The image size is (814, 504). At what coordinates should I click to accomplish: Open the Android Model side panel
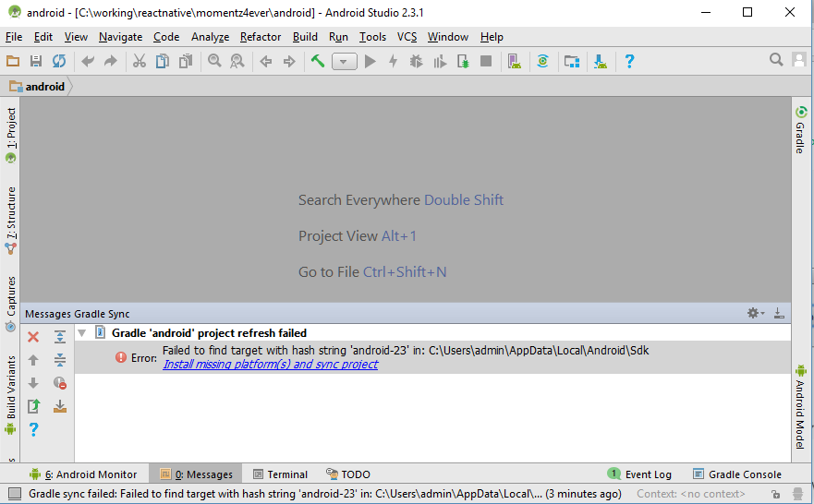pyautogui.click(x=800, y=407)
